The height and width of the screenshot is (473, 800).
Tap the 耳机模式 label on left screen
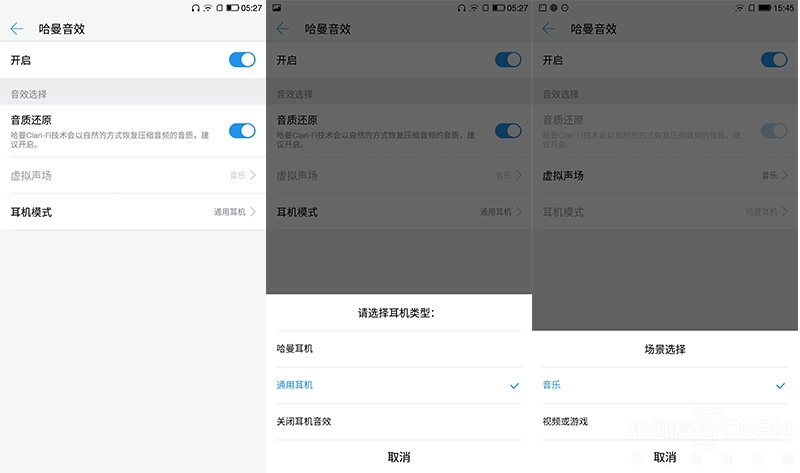point(31,212)
